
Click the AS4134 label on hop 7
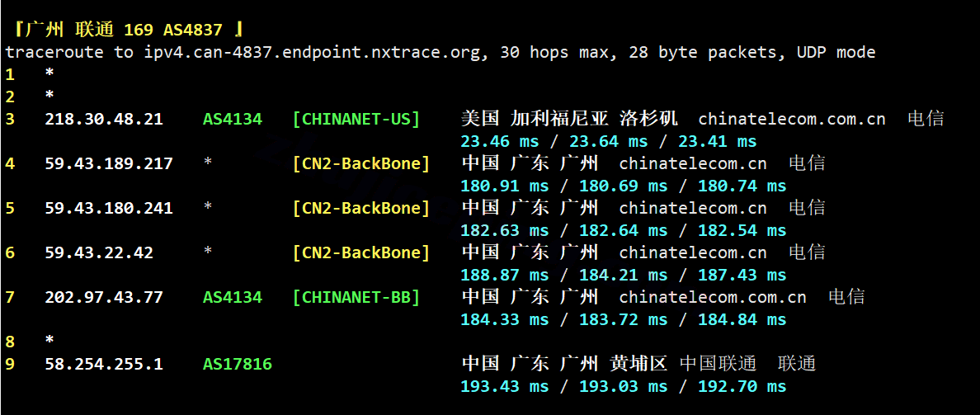(x=233, y=298)
